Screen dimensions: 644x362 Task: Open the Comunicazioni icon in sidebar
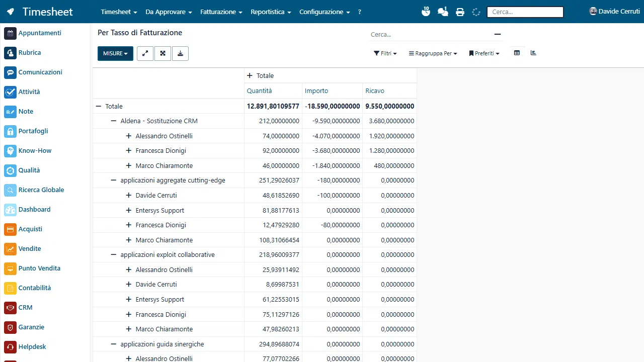coord(10,72)
